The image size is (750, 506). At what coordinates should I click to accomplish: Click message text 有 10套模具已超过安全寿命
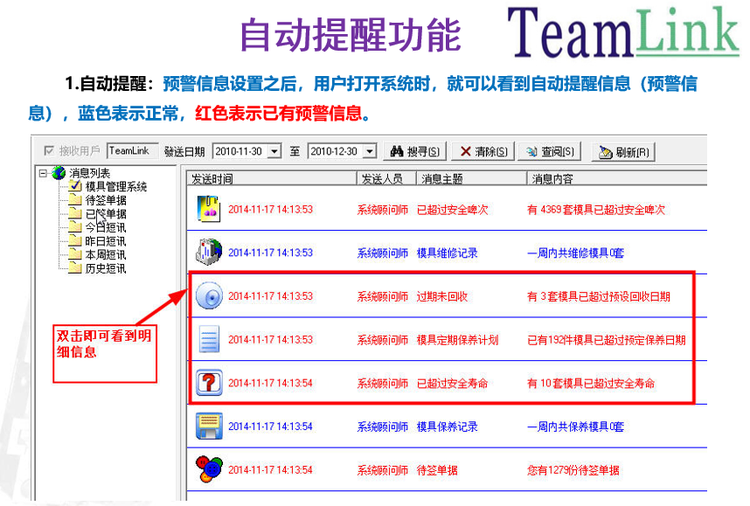click(x=591, y=383)
